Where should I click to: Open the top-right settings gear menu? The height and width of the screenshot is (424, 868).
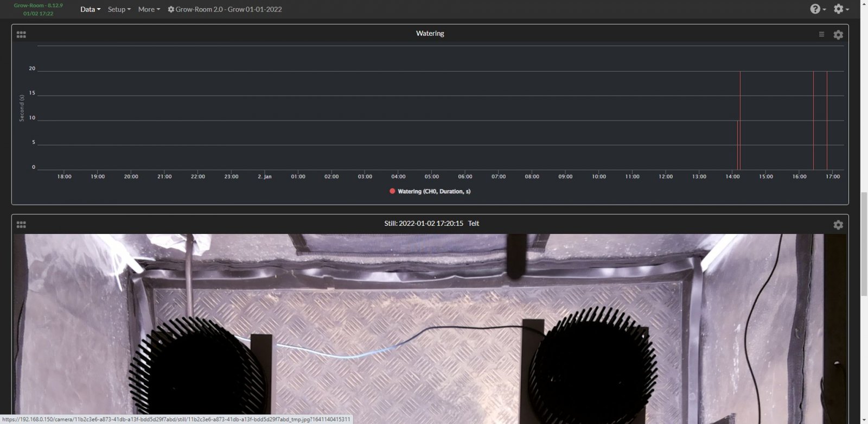coord(841,9)
